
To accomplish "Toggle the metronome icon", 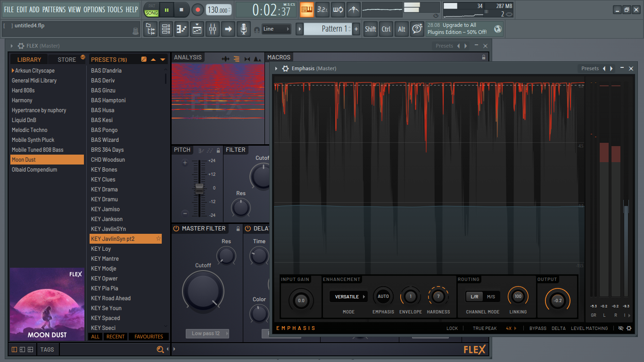I will [353, 9].
